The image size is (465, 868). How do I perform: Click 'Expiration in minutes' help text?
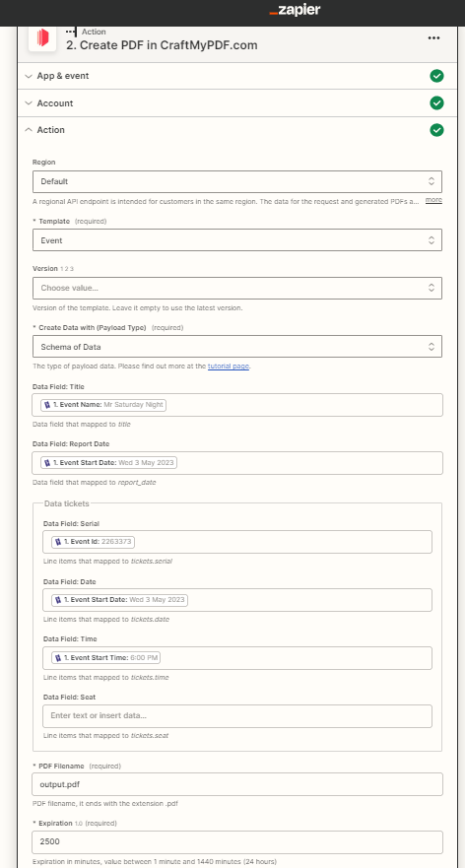(x=155, y=862)
